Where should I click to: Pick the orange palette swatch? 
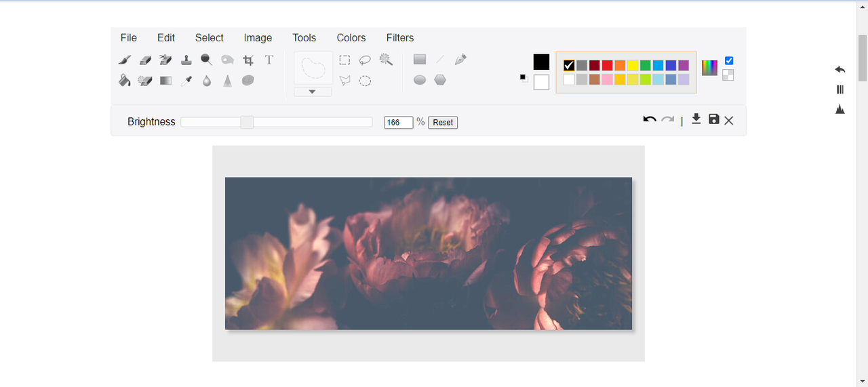(620, 66)
